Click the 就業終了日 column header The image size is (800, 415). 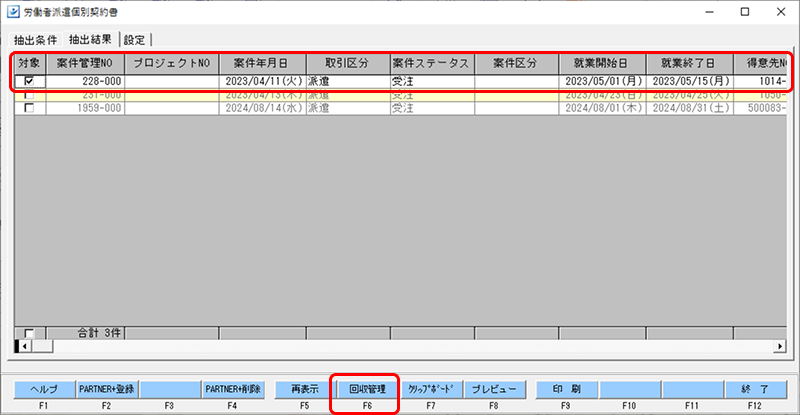690,63
